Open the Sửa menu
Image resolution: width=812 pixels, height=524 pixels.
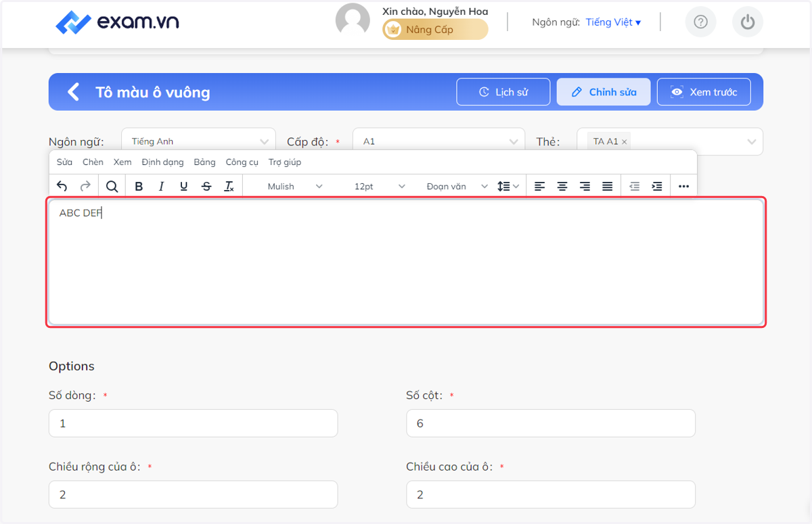coord(64,162)
